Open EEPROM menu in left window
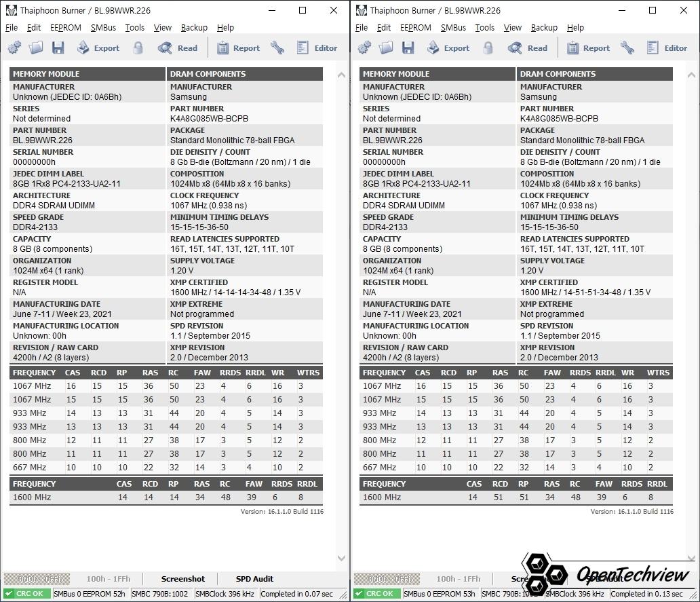Image resolution: width=700 pixels, height=602 pixels. 66,27
